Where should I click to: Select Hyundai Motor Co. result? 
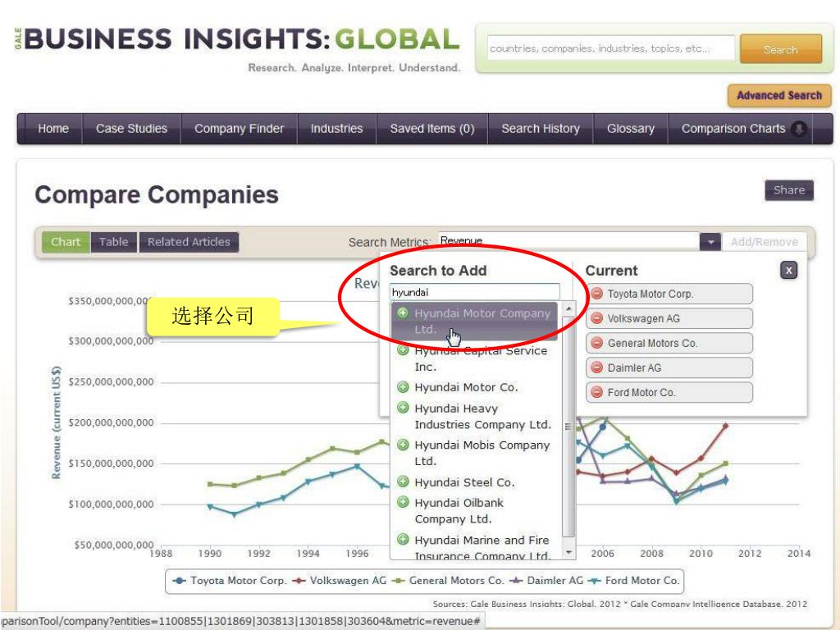[x=475, y=387]
